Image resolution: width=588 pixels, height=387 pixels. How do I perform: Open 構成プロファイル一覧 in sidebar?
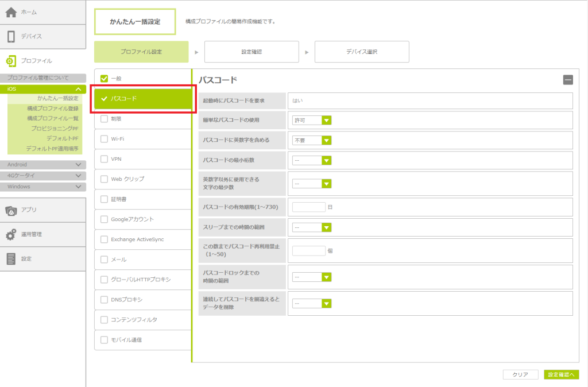click(52, 118)
